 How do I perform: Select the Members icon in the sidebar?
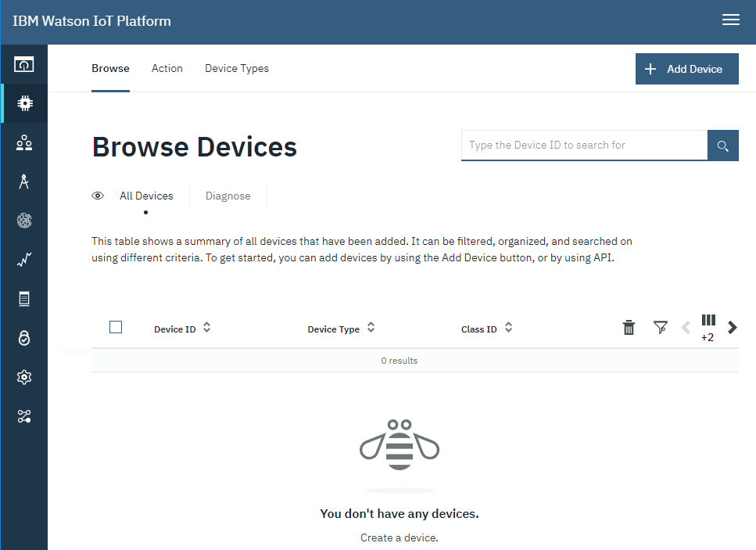(23, 142)
